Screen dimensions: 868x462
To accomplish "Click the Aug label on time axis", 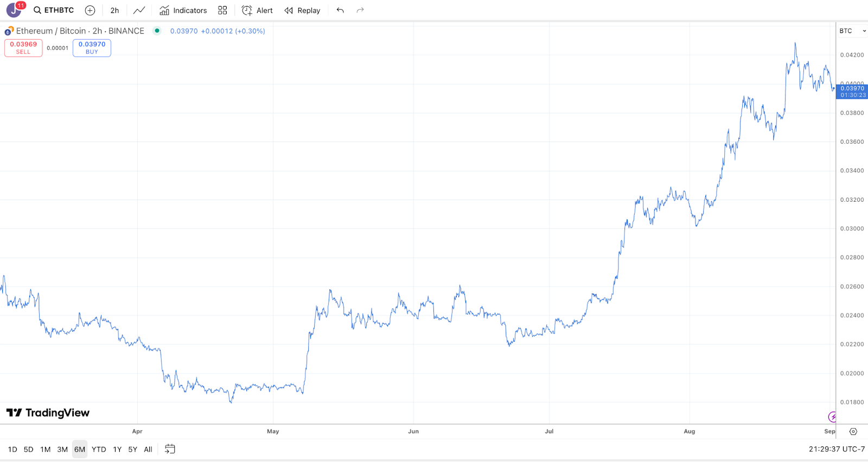I will (690, 432).
